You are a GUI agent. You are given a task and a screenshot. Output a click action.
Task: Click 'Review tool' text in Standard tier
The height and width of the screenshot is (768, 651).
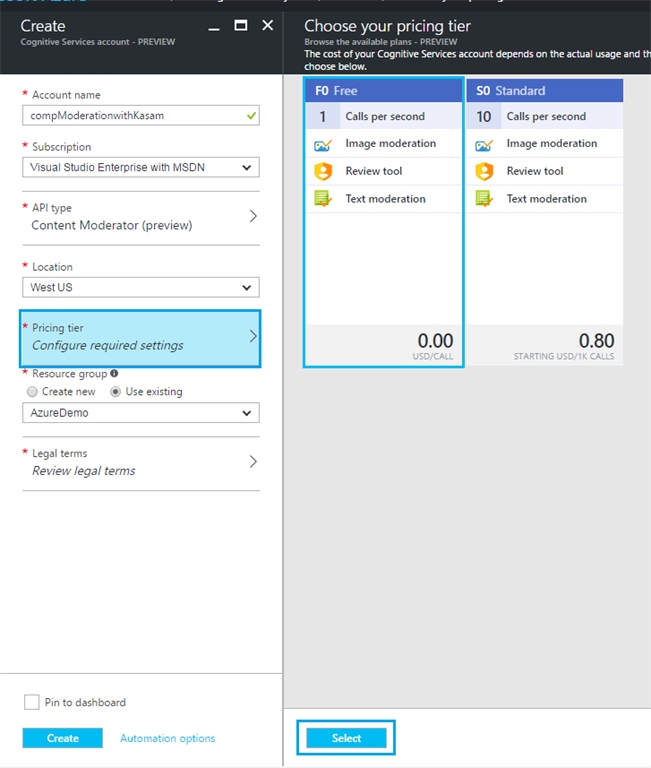pyautogui.click(x=535, y=171)
